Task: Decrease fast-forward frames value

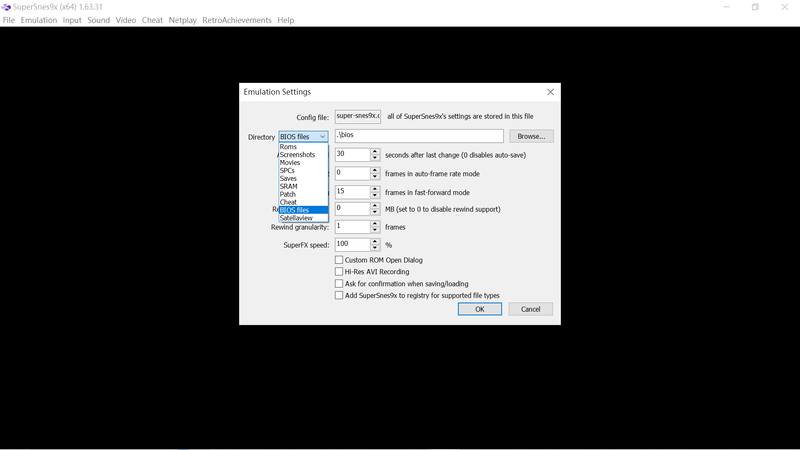Action: click(x=375, y=196)
